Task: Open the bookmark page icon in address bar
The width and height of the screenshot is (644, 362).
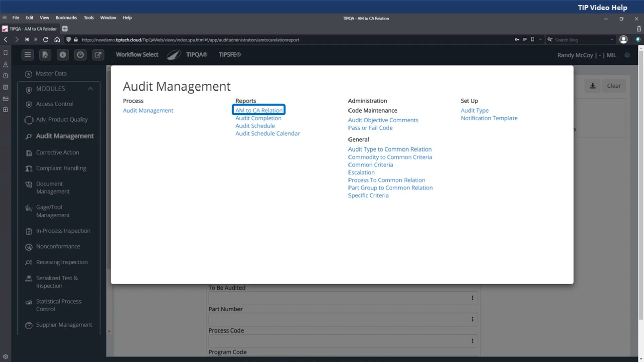Action: (x=532, y=40)
